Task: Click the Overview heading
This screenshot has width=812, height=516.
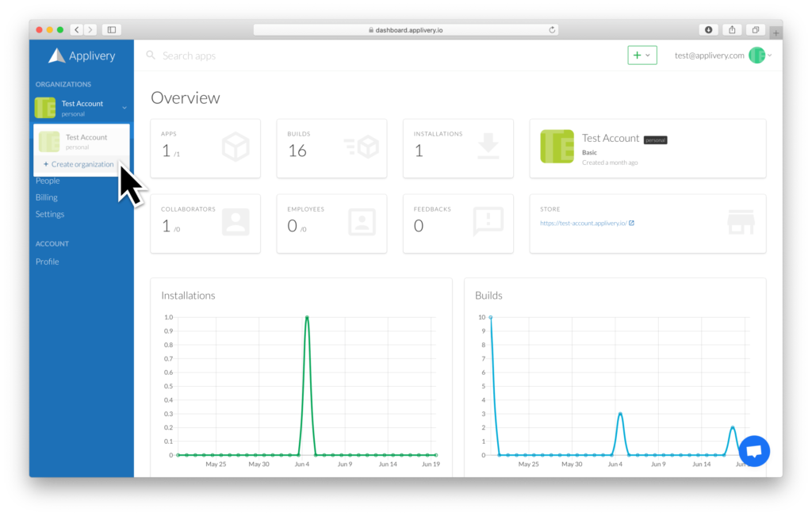Action: [186, 97]
